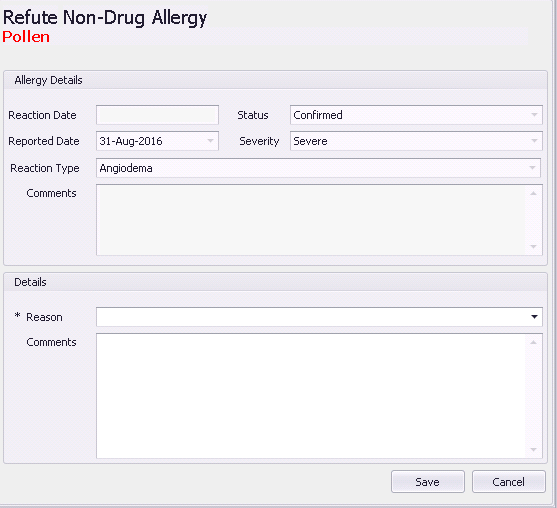Select the Details section header
This screenshot has width=557, height=508.
[30, 282]
